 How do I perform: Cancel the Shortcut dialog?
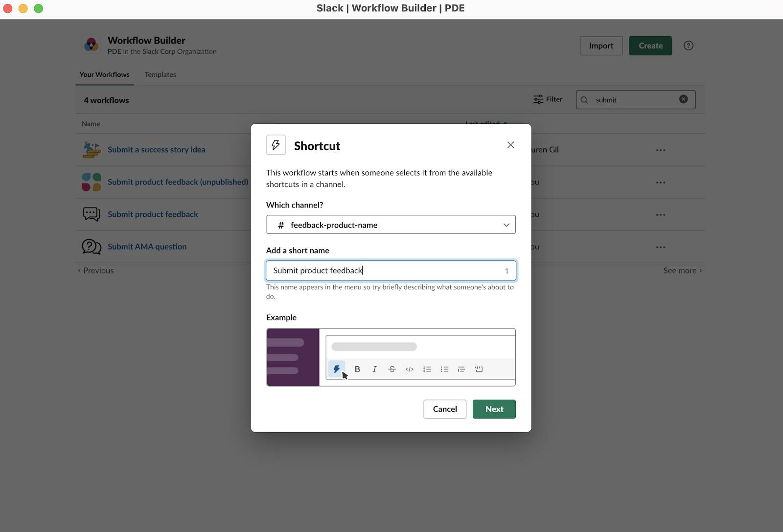click(445, 409)
